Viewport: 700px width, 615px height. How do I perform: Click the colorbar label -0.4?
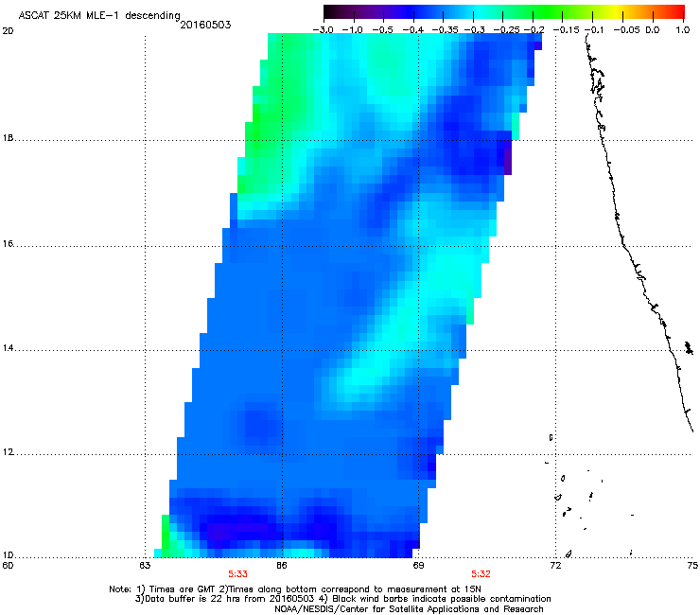tap(413, 30)
